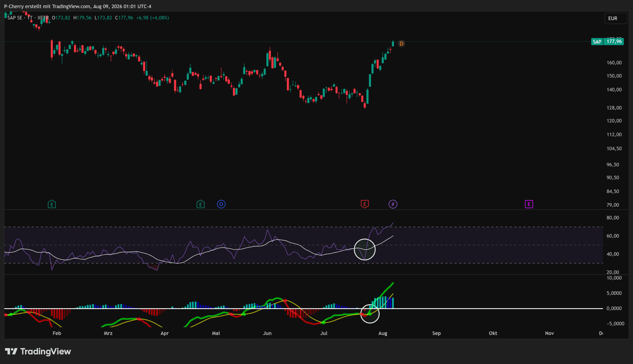Click the SAP SE symbol name in the legend

15,18
